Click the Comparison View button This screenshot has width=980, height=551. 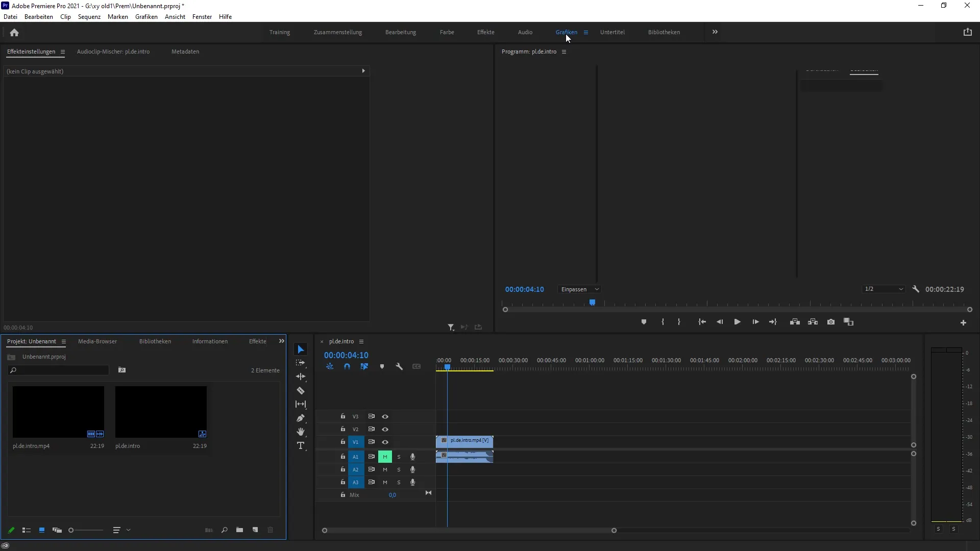tap(848, 322)
